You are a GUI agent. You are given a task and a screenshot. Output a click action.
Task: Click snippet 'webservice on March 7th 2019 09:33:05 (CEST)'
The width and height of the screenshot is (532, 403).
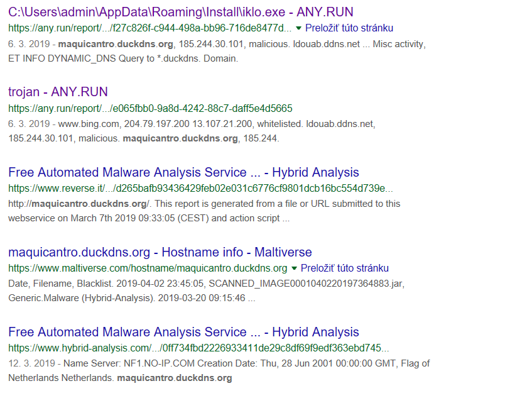click(149, 218)
